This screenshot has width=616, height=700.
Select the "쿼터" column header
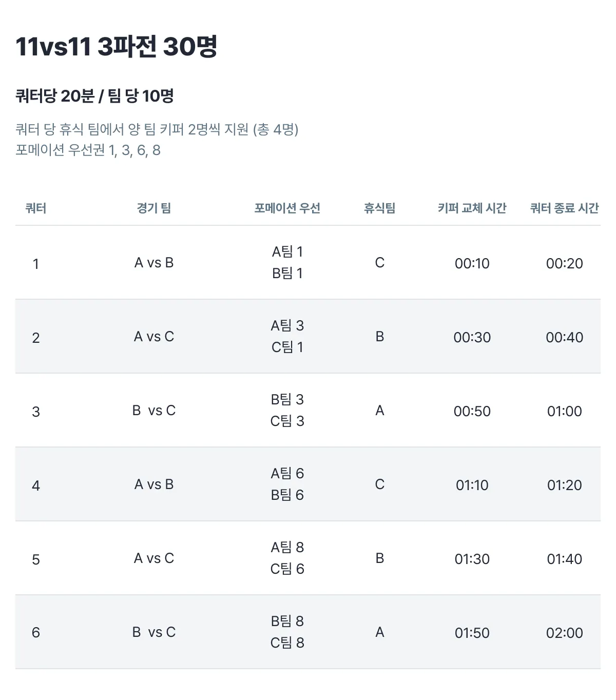pyautogui.click(x=36, y=208)
